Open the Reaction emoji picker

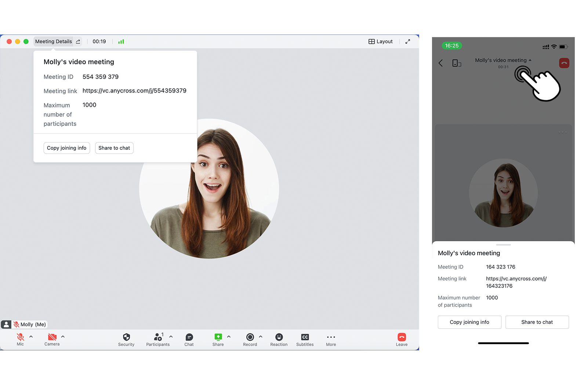point(279,337)
